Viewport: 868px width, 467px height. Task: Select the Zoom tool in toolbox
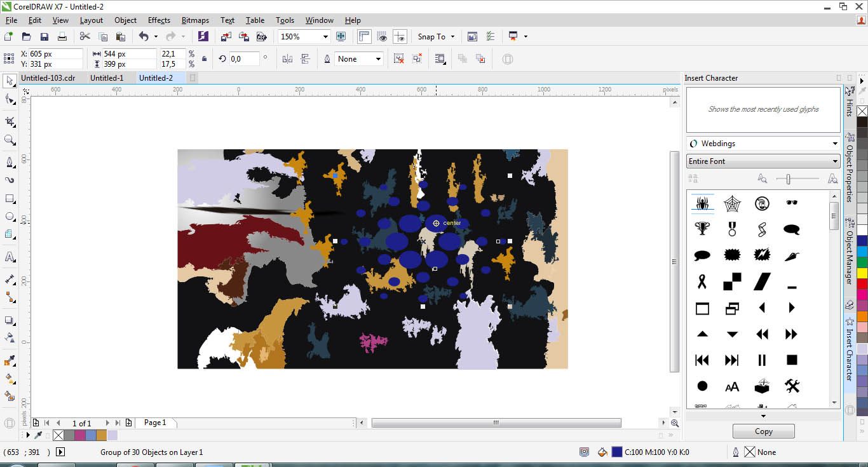(10, 140)
